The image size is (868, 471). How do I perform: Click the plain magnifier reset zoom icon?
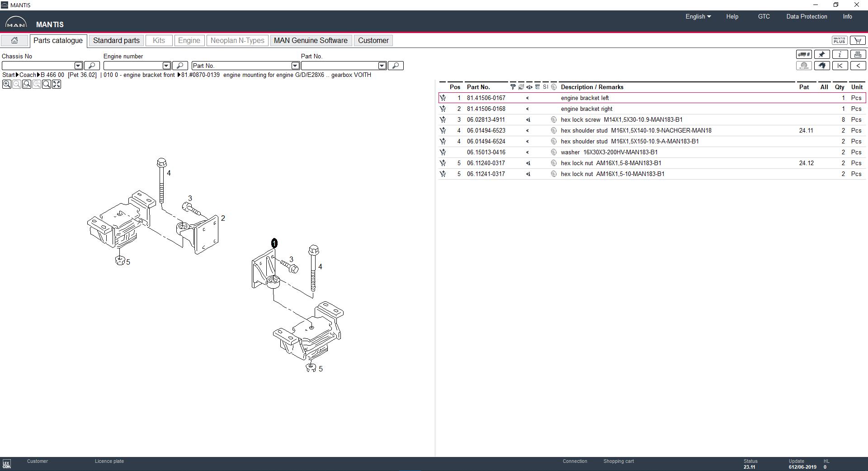pyautogui.click(x=47, y=84)
